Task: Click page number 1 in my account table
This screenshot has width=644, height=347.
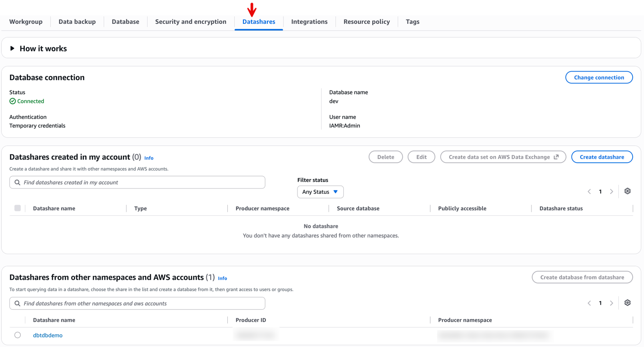Action: coord(600,192)
